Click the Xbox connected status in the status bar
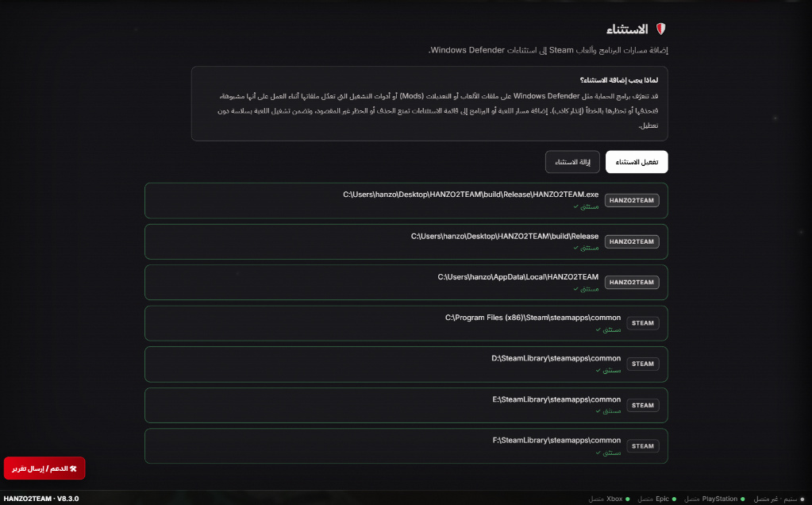Screen dimensions: 812x505 click(609, 499)
